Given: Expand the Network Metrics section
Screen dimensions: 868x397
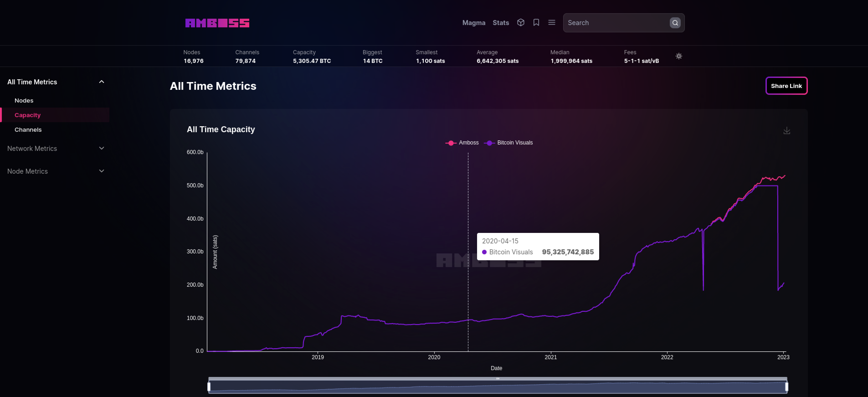Looking at the screenshot, I should [x=101, y=148].
